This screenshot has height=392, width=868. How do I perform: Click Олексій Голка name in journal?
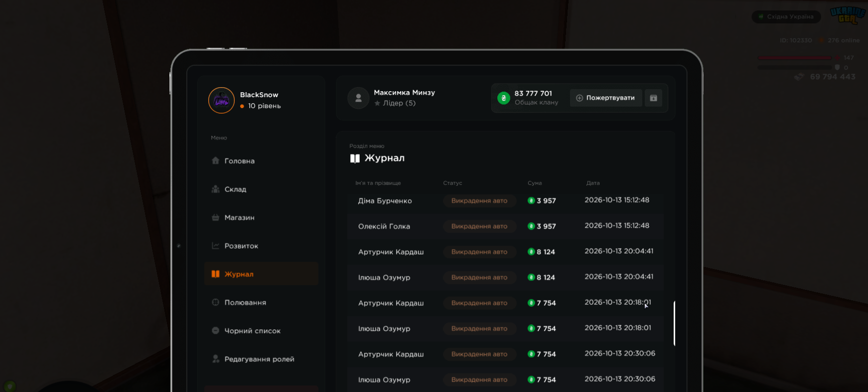coord(384,226)
